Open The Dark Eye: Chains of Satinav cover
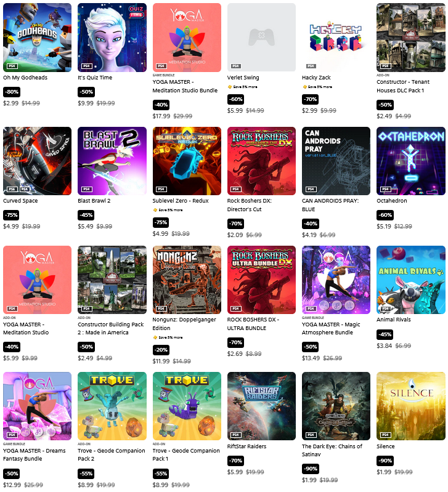This screenshot has height=492, width=448. point(336,406)
